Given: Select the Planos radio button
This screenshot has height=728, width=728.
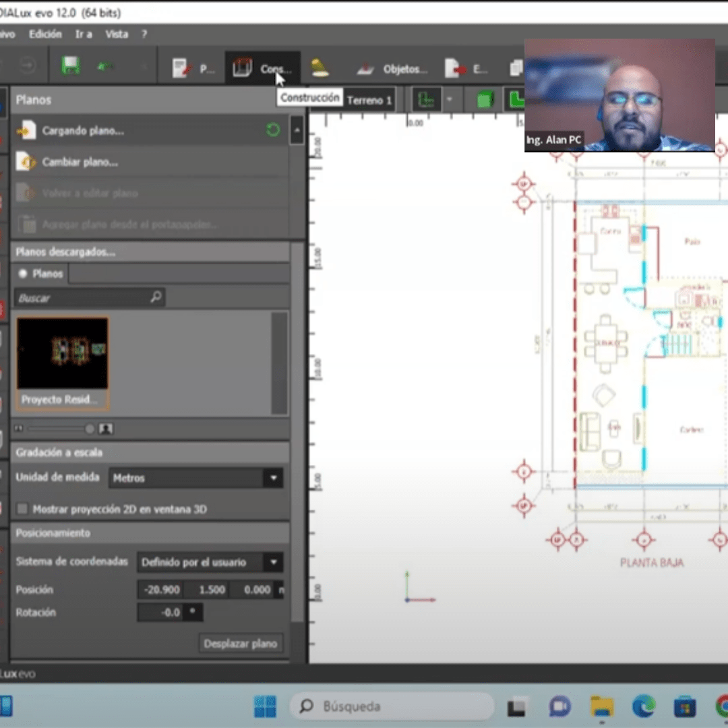Looking at the screenshot, I should 23,274.
